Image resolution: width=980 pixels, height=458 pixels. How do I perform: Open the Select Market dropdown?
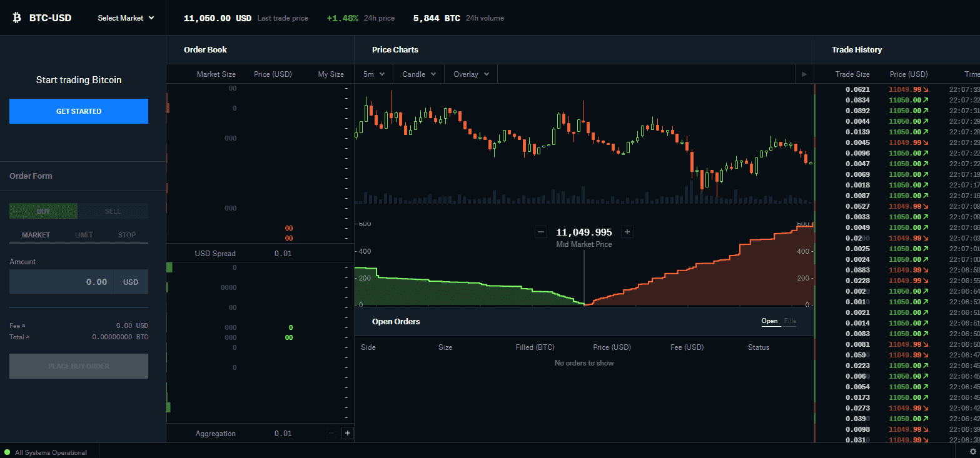click(x=125, y=17)
